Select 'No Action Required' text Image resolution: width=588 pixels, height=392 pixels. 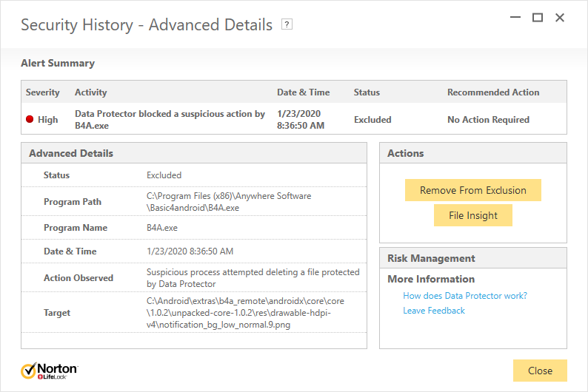point(488,120)
